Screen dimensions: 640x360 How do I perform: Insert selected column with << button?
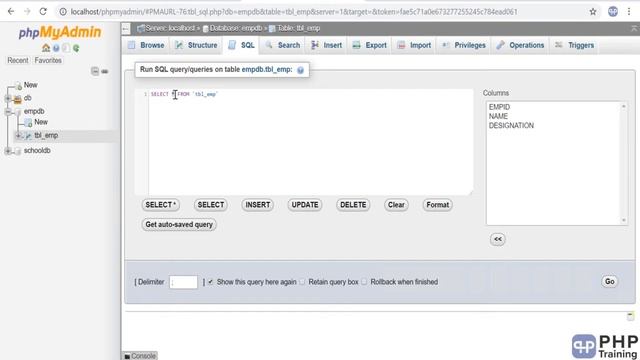tap(498, 239)
